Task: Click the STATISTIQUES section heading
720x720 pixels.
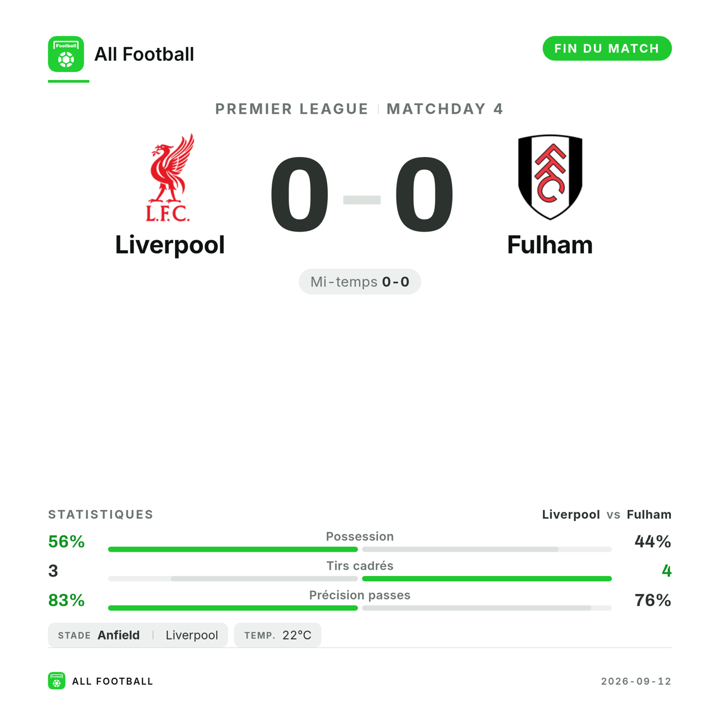Action: (x=101, y=514)
